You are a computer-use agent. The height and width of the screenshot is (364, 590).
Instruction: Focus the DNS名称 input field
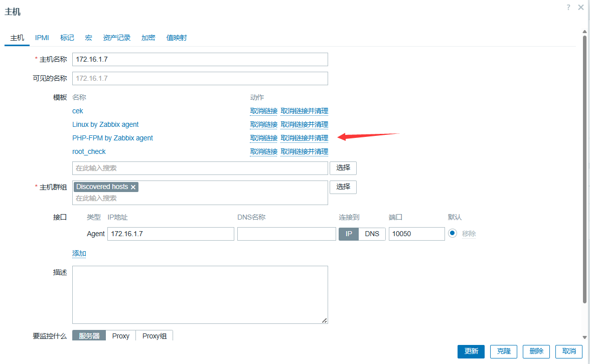[x=287, y=234]
